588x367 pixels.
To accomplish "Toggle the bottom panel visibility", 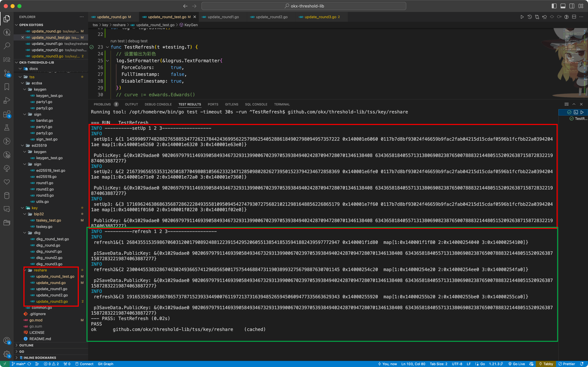I will [563, 6].
